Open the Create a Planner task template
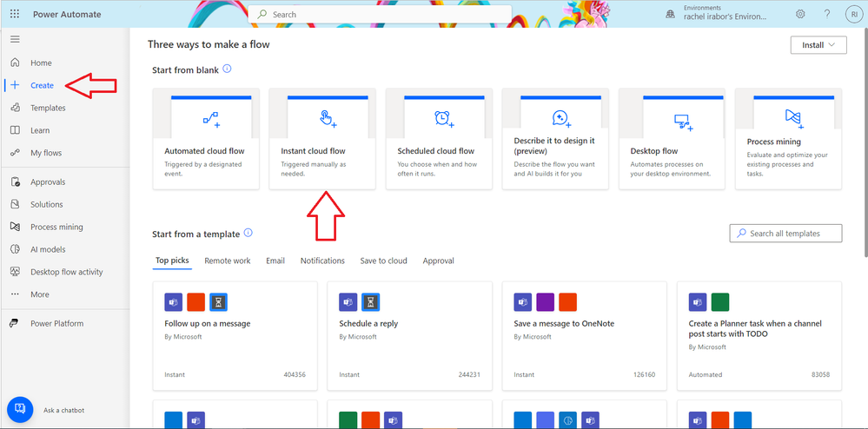 (x=759, y=336)
